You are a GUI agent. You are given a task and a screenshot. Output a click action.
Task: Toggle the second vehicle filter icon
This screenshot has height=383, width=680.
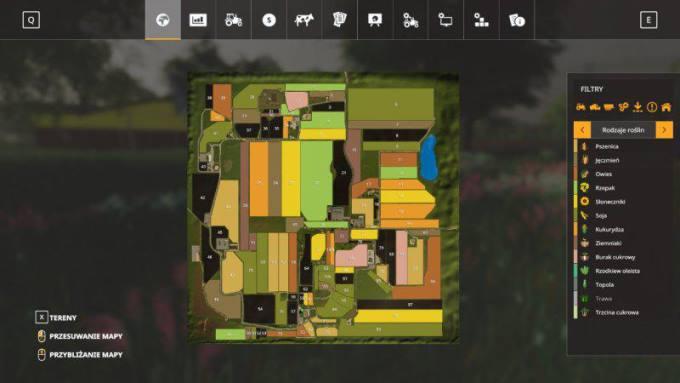click(x=595, y=107)
